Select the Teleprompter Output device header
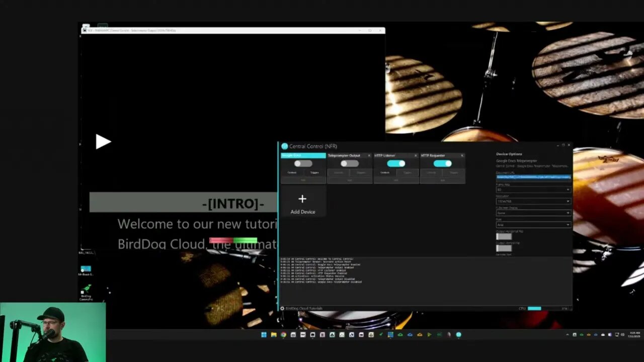Screen dimensions: 644x362 346,155
